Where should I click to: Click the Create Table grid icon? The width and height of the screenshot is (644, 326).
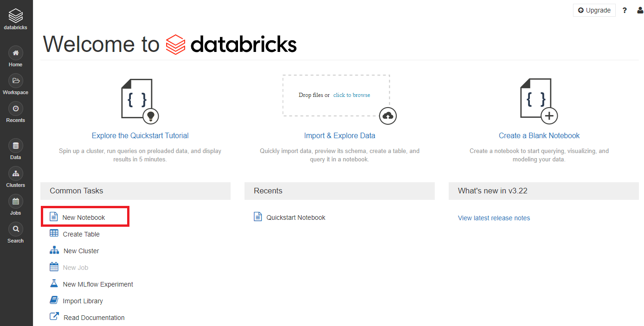[54, 234]
